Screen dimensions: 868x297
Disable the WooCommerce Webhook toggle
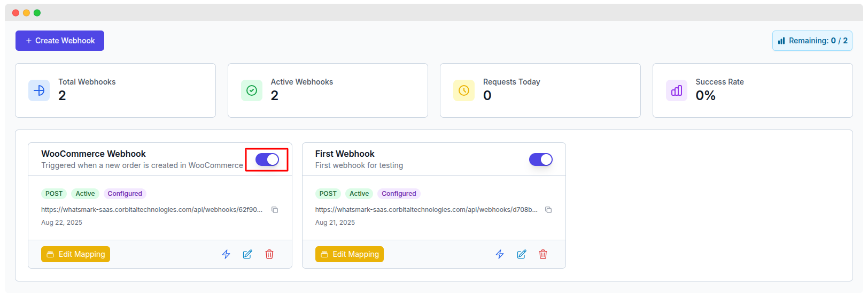tap(267, 159)
